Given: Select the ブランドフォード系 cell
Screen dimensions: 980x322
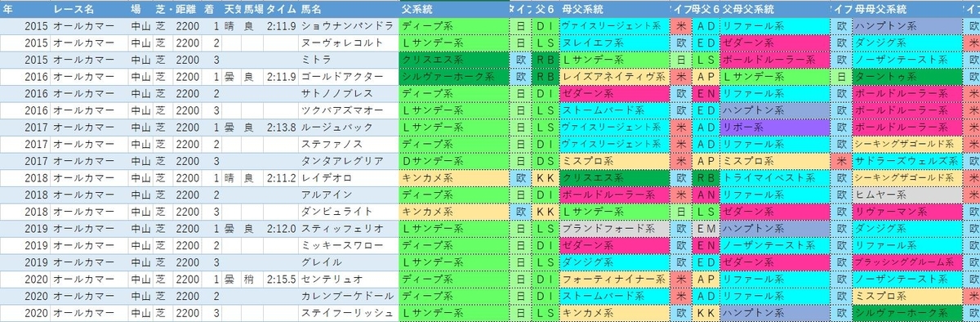Looking at the screenshot, I should click(614, 229).
